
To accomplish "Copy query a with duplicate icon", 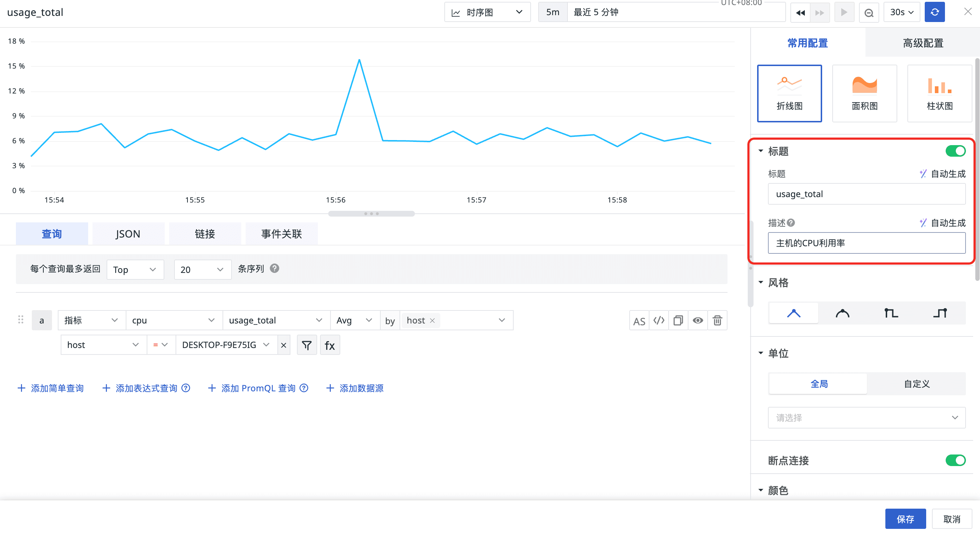I will [678, 321].
